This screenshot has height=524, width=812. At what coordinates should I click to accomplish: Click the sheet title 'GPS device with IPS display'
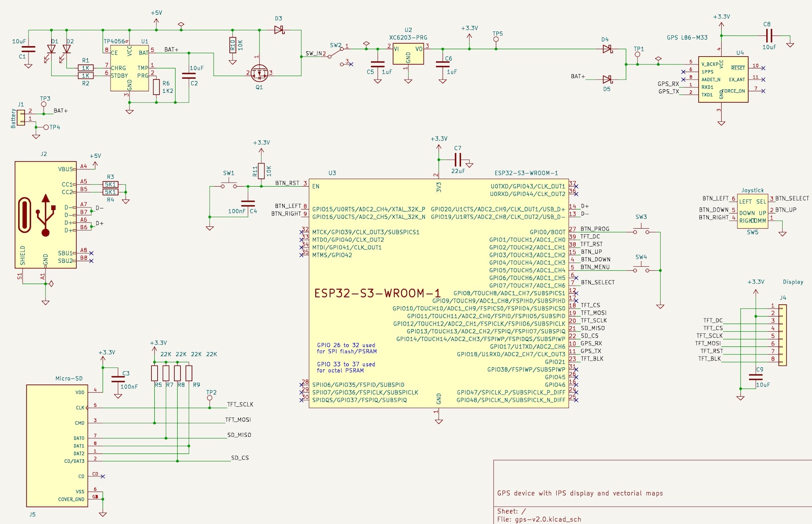point(580,493)
